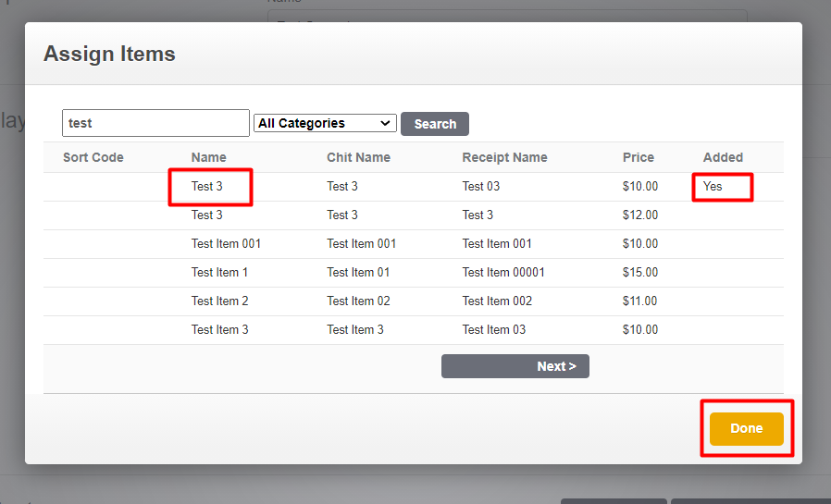Click the Receipt Name column header
This screenshot has height=504, width=831.
[x=504, y=157]
